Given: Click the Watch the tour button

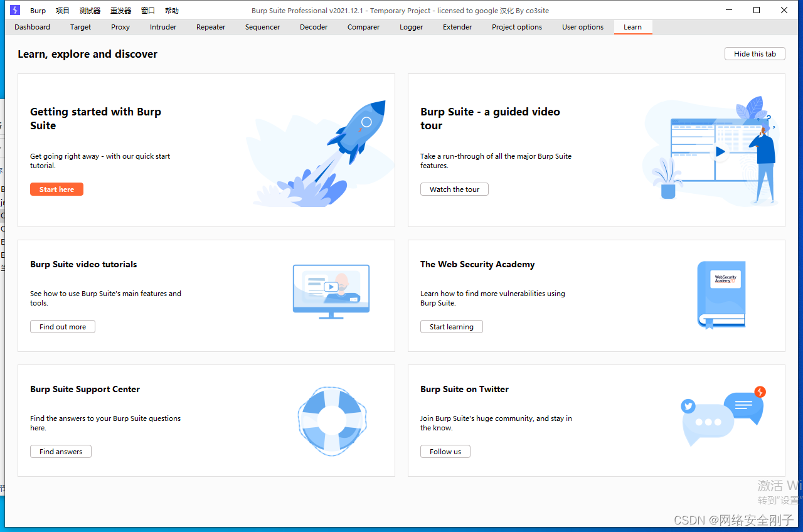Looking at the screenshot, I should click(x=454, y=189).
